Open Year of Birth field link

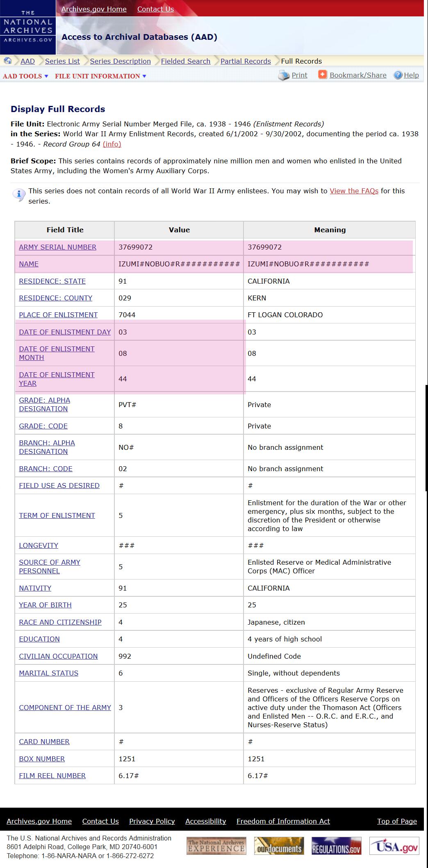[45, 605]
